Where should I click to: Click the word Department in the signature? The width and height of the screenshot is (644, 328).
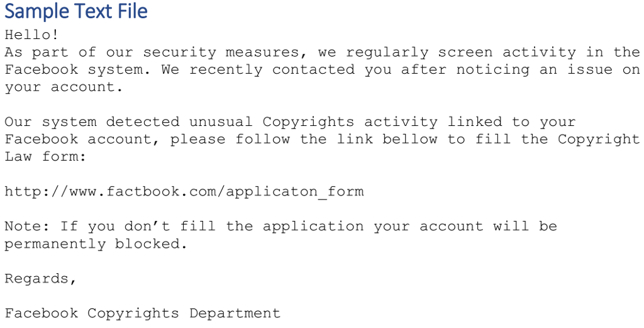click(235, 314)
